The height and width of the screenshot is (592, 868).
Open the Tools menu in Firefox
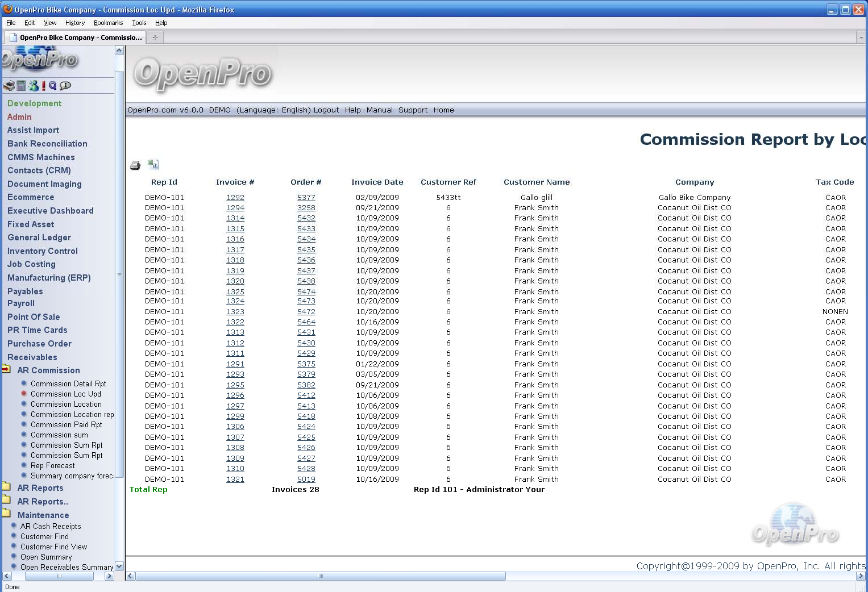click(139, 23)
